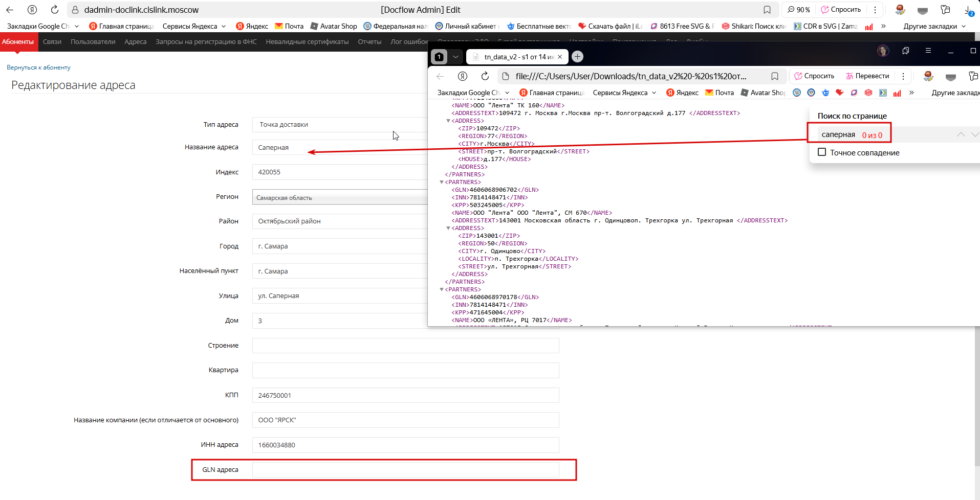980x500 pixels.
Task: Open Пользователи tab
Action: point(93,42)
